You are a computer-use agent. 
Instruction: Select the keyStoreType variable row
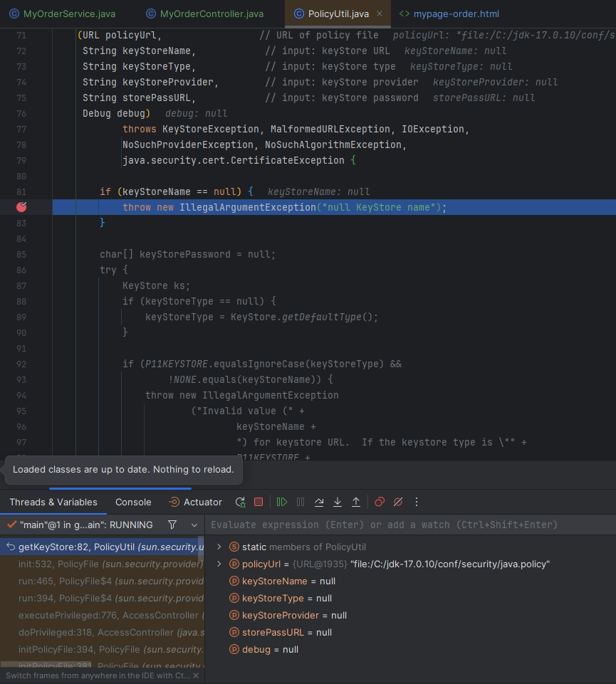pos(410,598)
